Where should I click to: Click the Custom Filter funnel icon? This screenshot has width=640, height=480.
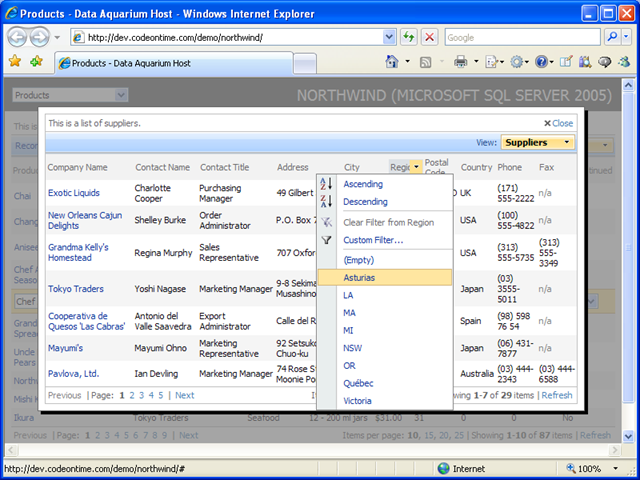[326, 240]
